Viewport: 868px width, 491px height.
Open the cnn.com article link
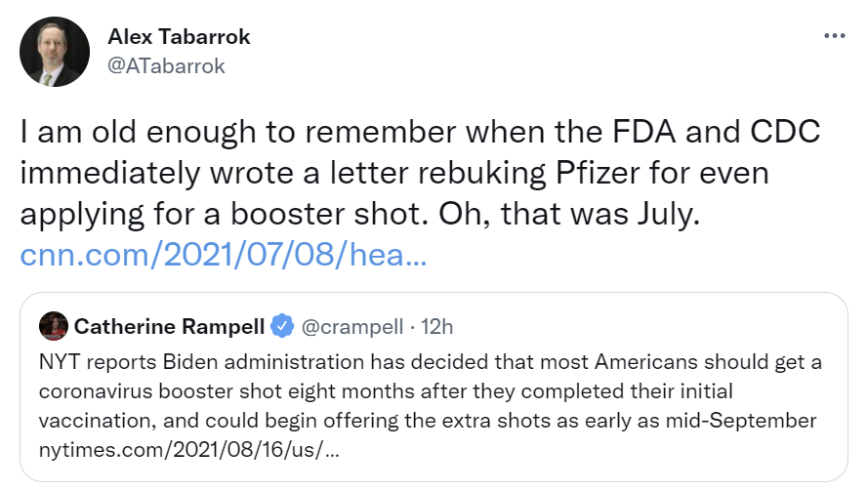tap(223, 257)
